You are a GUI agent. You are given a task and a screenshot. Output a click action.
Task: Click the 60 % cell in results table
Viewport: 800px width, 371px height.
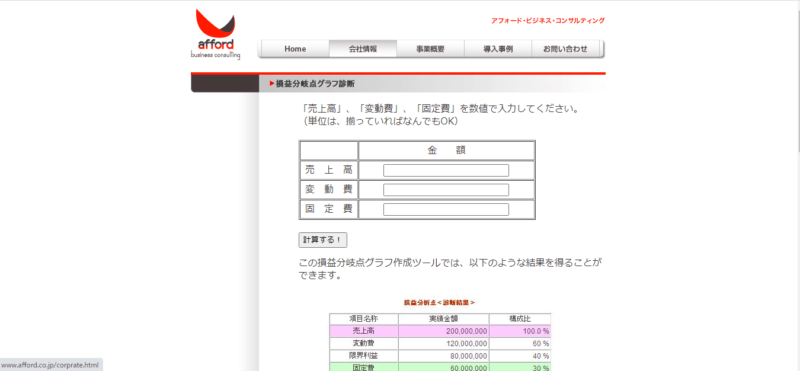tap(520, 343)
